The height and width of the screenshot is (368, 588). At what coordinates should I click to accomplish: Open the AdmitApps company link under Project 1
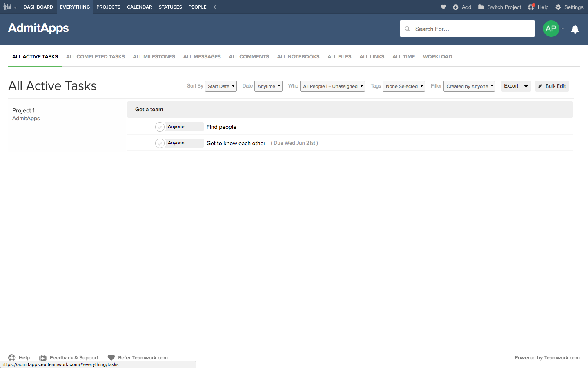tap(26, 119)
